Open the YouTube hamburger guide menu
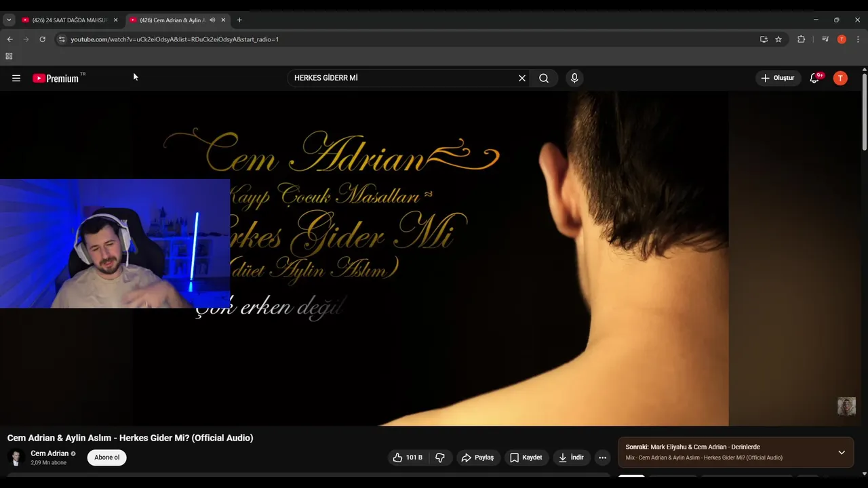Image resolution: width=868 pixels, height=488 pixels. point(16,78)
